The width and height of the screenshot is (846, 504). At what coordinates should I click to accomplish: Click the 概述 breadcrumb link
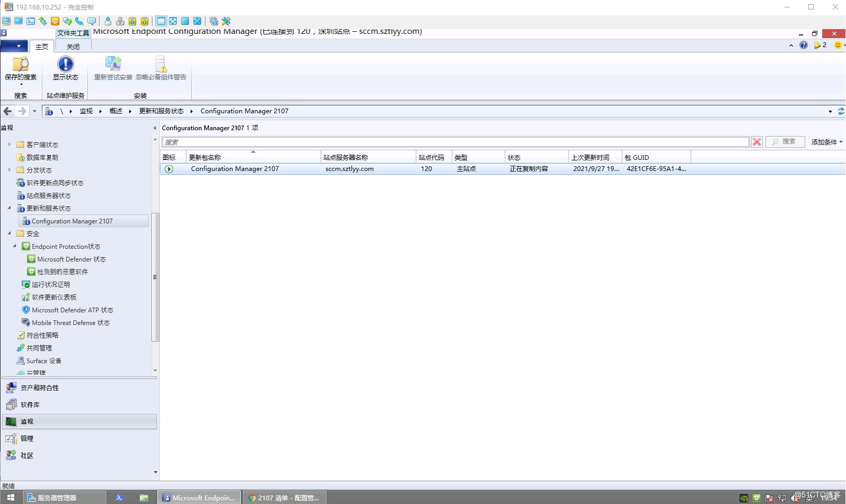[x=116, y=111]
